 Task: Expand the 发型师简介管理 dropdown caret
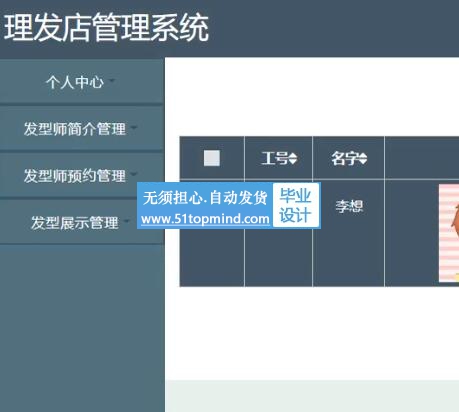tap(134, 127)
